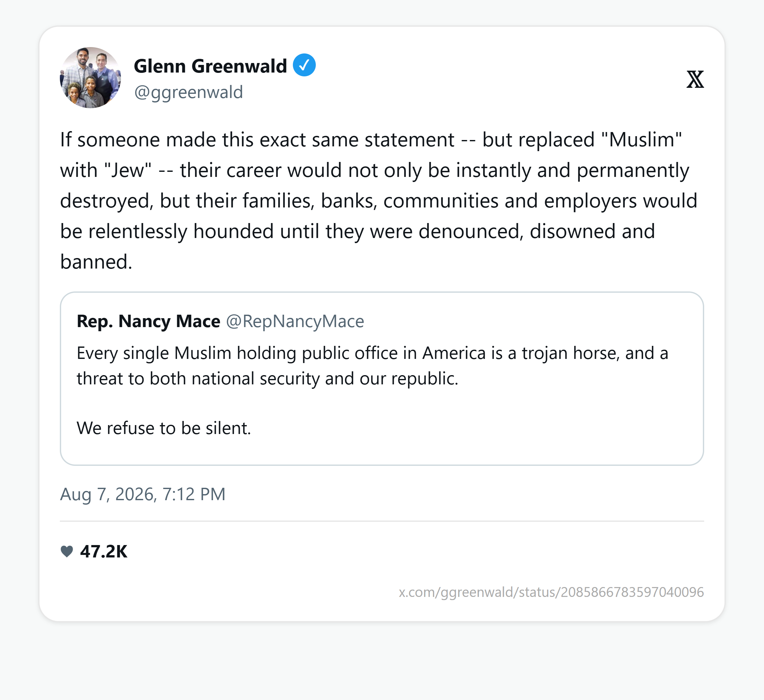The width and height of the screenshot is (764, 700).
Task: Click Rep. Nancy Mace author name
Action: (148, 321)
